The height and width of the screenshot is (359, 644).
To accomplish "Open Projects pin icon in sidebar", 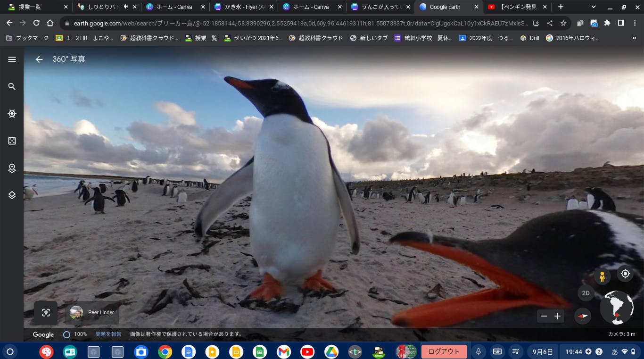I will 12,168.
